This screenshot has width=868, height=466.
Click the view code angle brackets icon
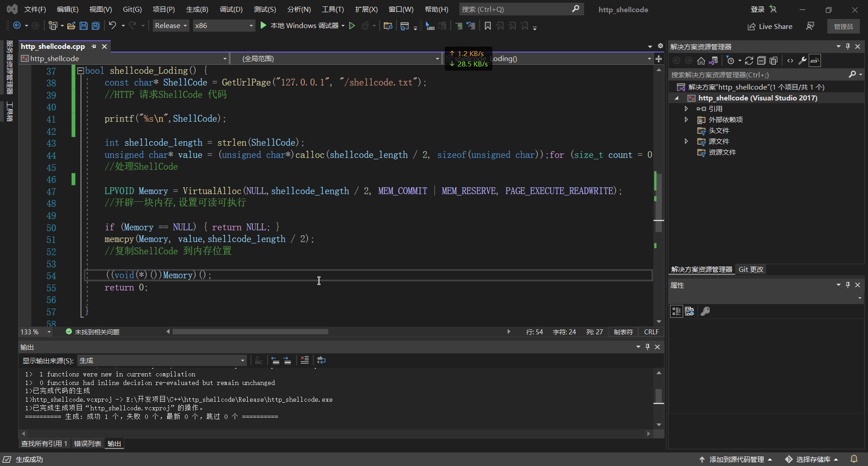click(790, 61)
